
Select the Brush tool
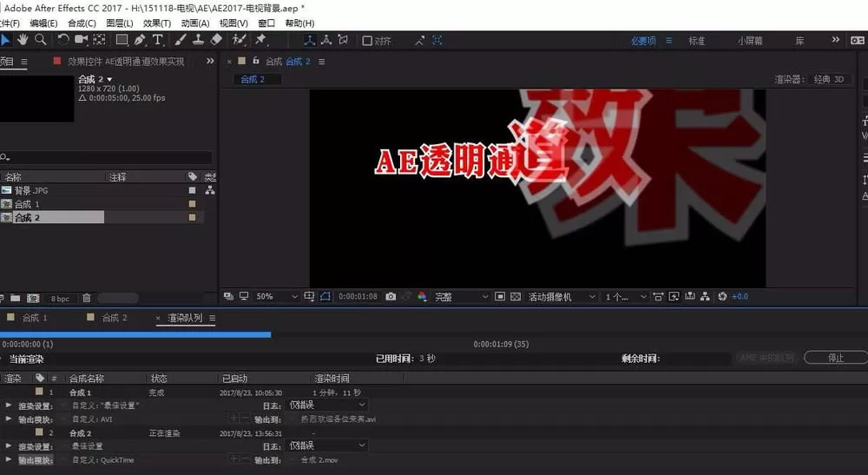pyautogui.click(x=181, y=40)
